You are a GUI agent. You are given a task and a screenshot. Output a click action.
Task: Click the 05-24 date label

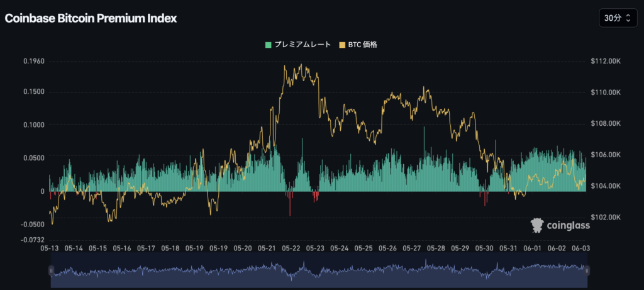click(340, 248)
